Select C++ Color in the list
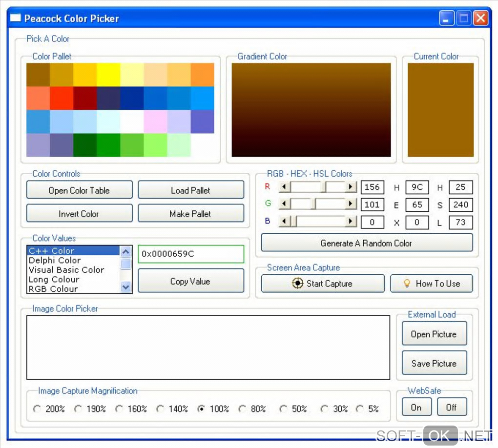Screen dimensions: 498x448 (73, 250)
